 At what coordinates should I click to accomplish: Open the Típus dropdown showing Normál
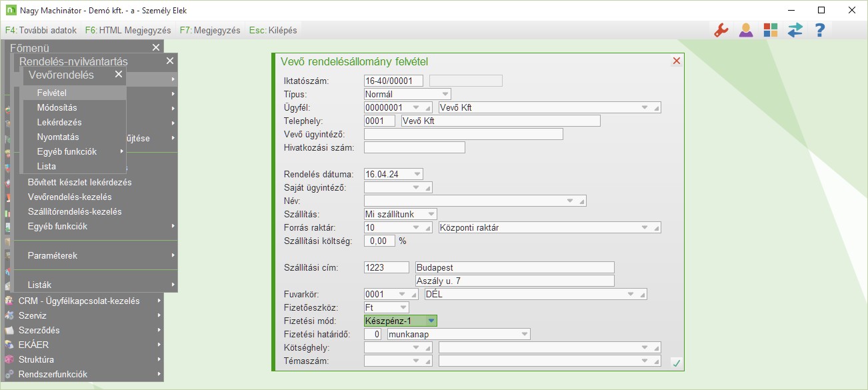pos(445,94)
